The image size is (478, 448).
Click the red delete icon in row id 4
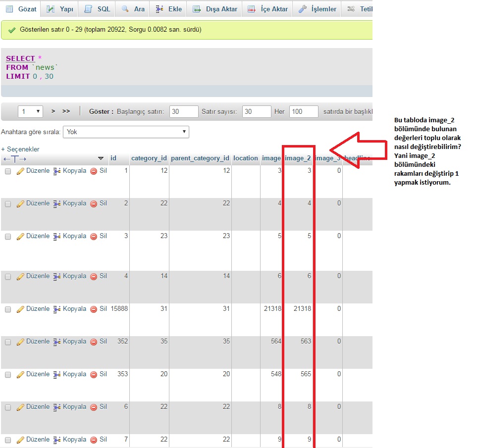[x=94, y=277]
